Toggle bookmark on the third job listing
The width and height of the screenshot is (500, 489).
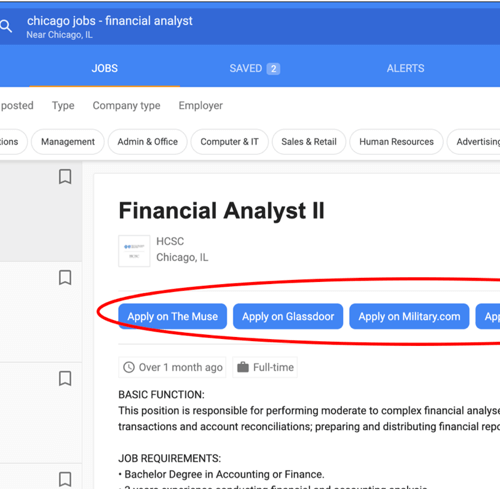[x=65, y=379]
